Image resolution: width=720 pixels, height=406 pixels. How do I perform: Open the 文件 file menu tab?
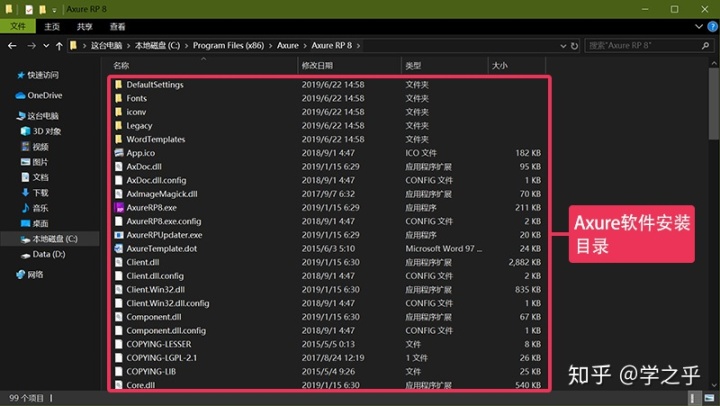coord(17,27)
